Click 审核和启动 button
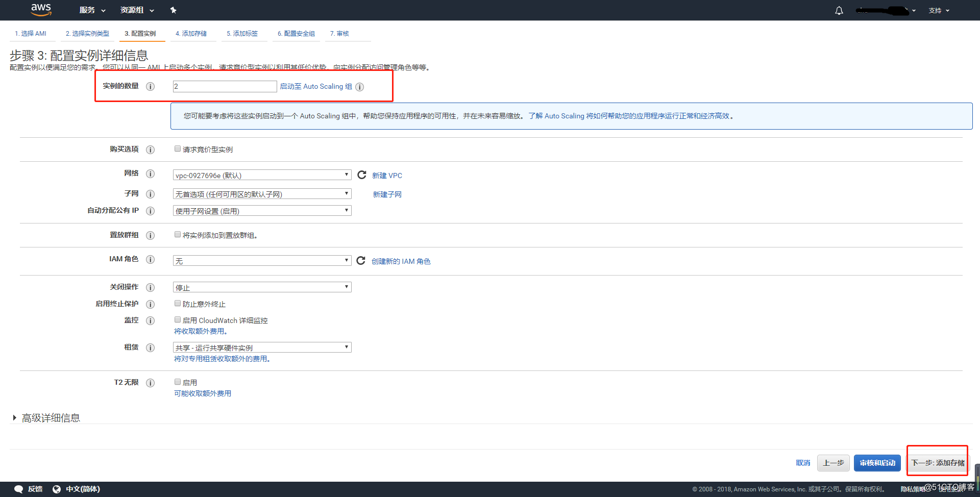The height and width of the screenshot is (497, 980). pyautogui.click(x=877, y=463)
